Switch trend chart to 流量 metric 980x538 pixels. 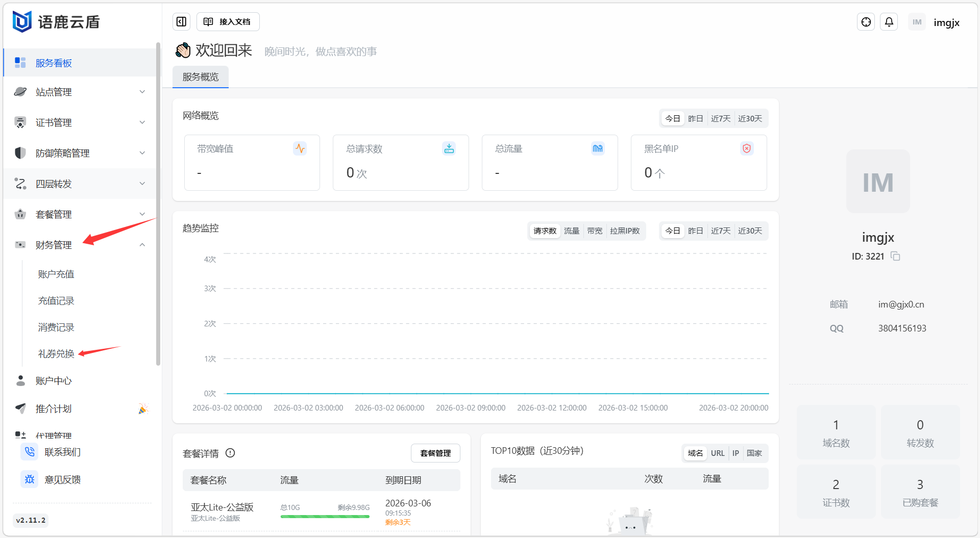[571, 231]
